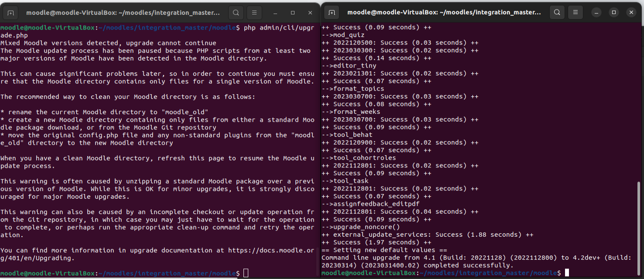The width and height of the screenshot is (644, 279).
Task: Open hamburger menu in left terminal window
Action: pos(254,12)
